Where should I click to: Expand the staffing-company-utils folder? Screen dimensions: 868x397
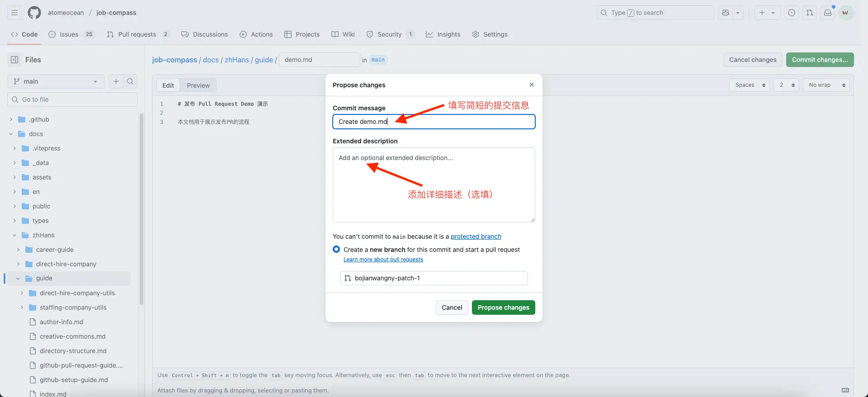(22, 307)
